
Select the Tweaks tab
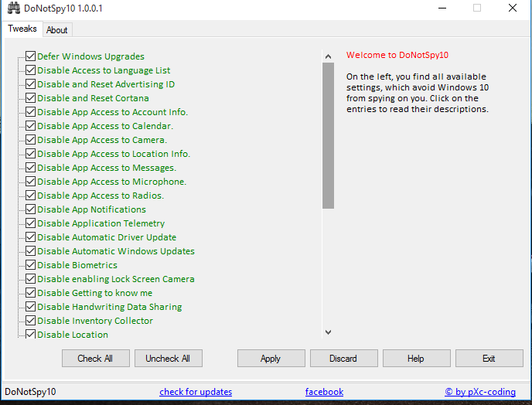click(22, 29)
